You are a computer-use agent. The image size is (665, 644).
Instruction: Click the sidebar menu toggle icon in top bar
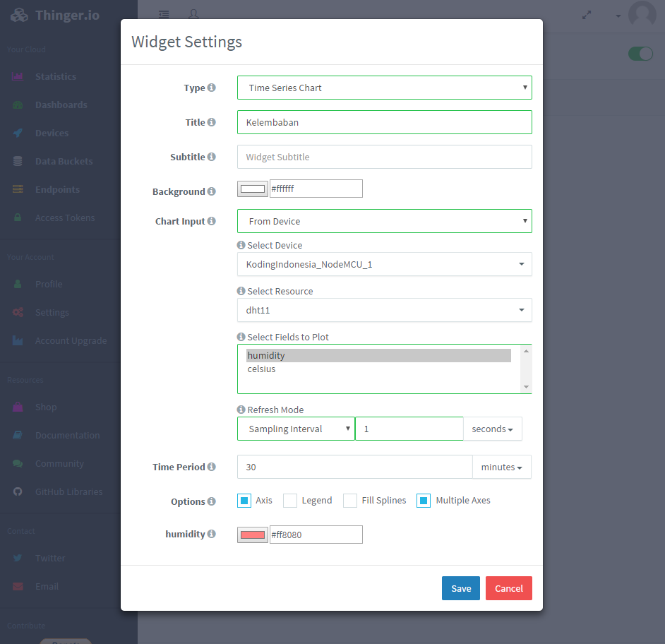pyautogui.click(x=164, y=14)
